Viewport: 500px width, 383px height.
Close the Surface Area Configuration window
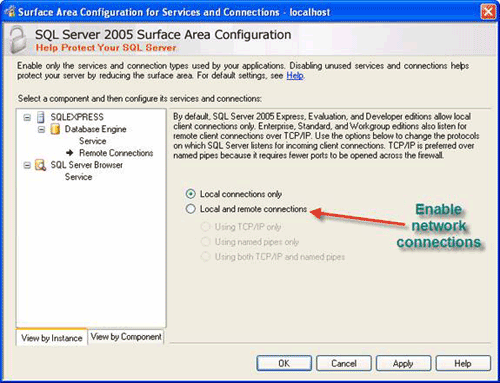pyautogui.click(x=488, y=12)
